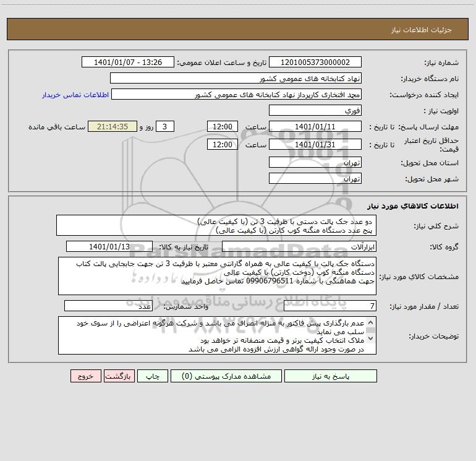Click the announcement date field 1401/01/07 - 13:26
476x461 pixels.
click(128, 62)
